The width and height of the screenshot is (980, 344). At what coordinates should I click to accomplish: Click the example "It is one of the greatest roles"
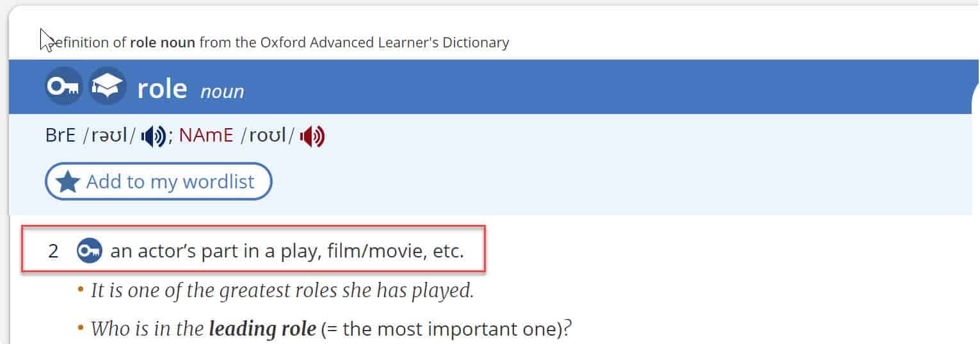(x=282, y=291)
